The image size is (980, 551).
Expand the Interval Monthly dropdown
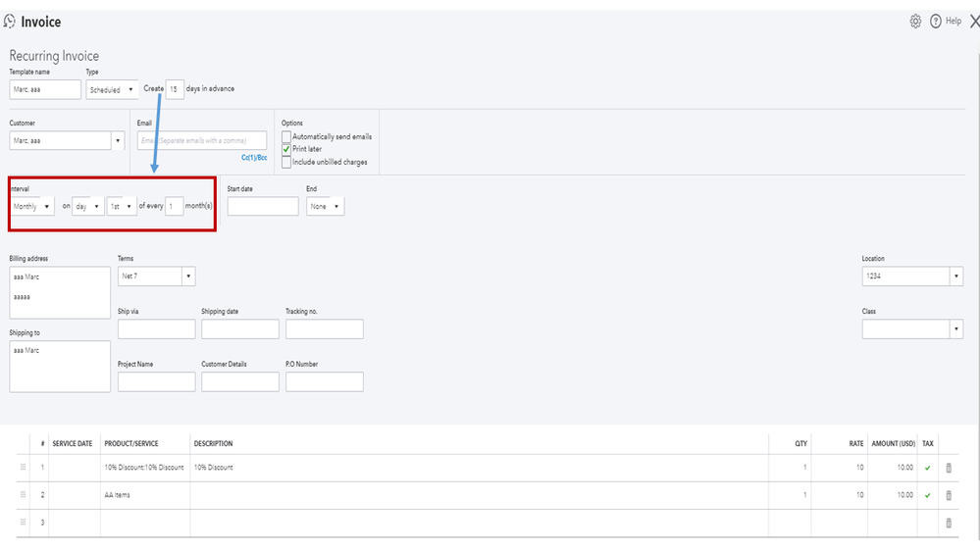point(32,207)
